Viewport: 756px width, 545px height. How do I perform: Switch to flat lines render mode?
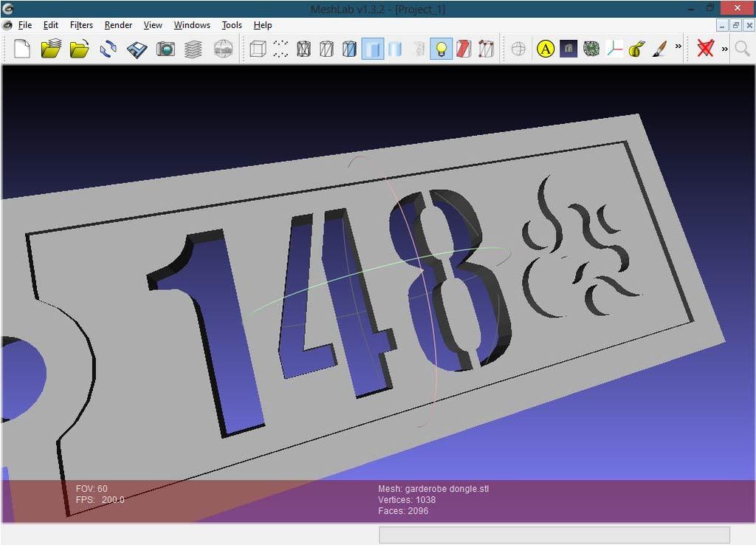tap(349, 49)
